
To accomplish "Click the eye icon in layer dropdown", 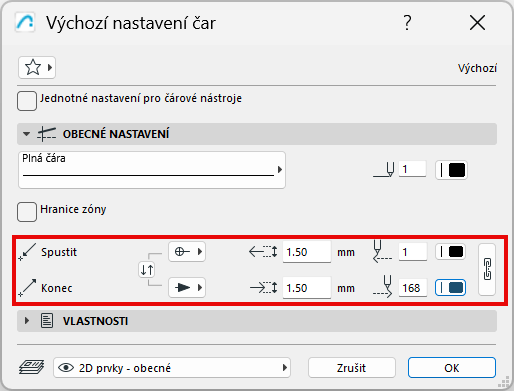I will [66, 368].
